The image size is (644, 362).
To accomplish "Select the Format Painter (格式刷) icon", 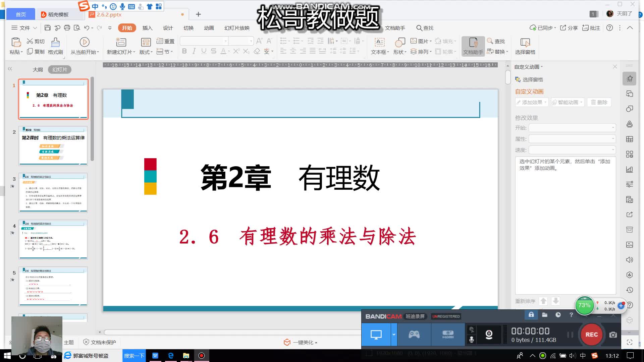I will coord(55,42).
